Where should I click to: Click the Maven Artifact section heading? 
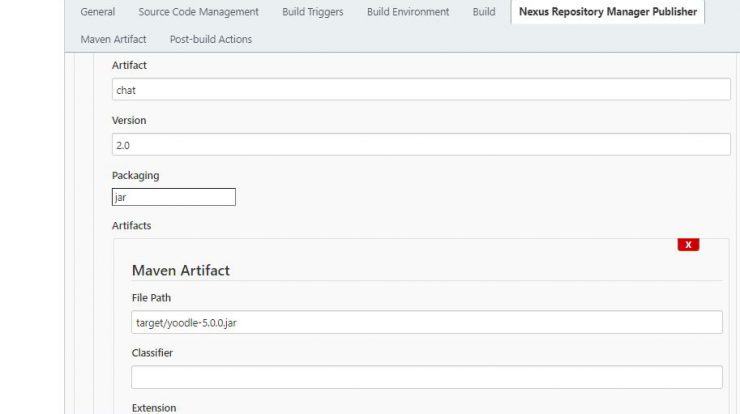click(x=181, y=270)
